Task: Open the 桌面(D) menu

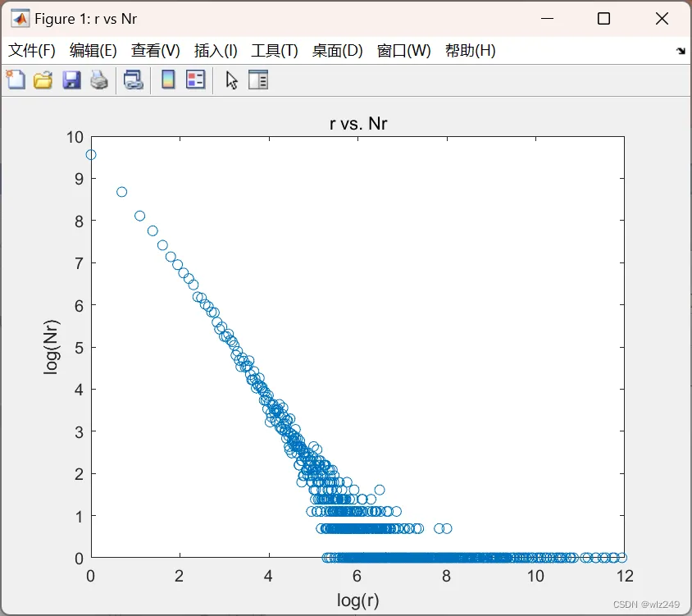Action: click(x=337, y=50)
